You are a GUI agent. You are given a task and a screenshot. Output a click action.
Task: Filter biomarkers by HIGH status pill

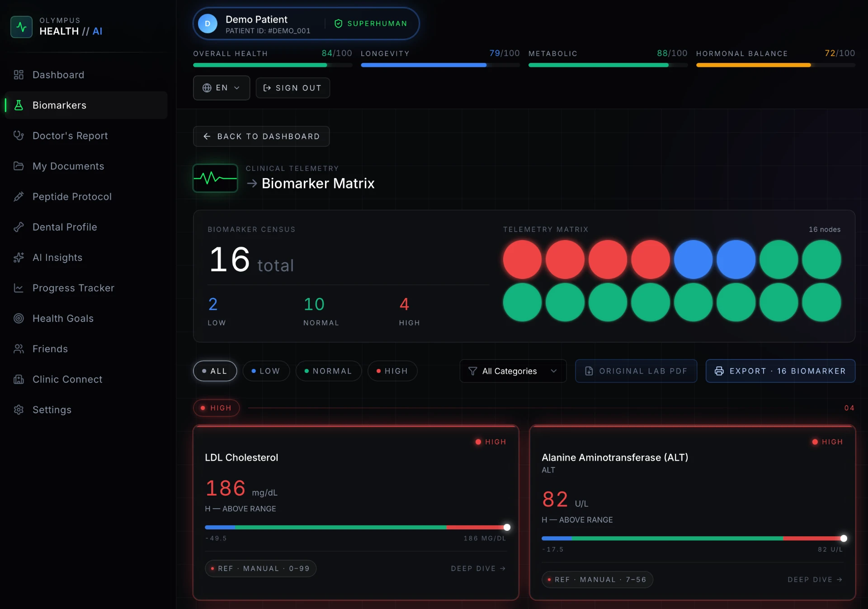(x=392, y=371)
